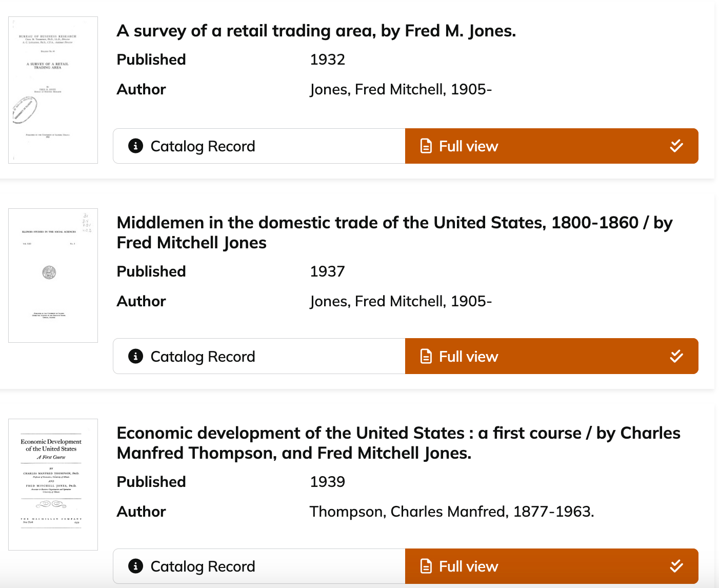The height and width of the screenshot is (588, 719).
Task: Click title 'A survey of a retail trading area'
Action: point(316,31)
